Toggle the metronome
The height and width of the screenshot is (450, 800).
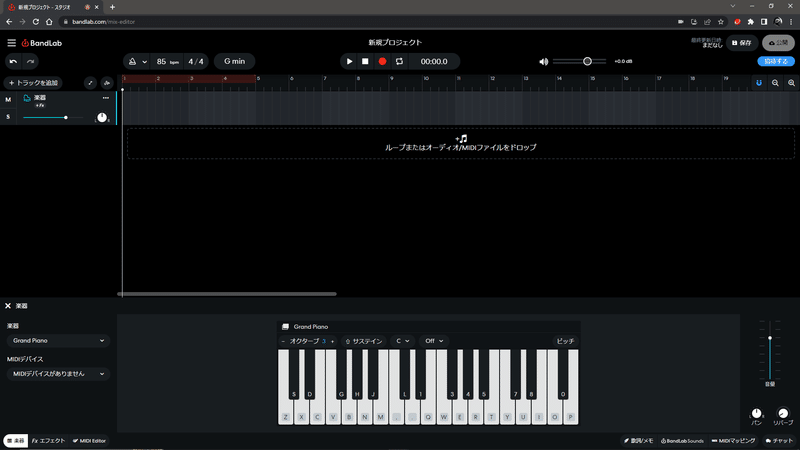tap(132, 61)
